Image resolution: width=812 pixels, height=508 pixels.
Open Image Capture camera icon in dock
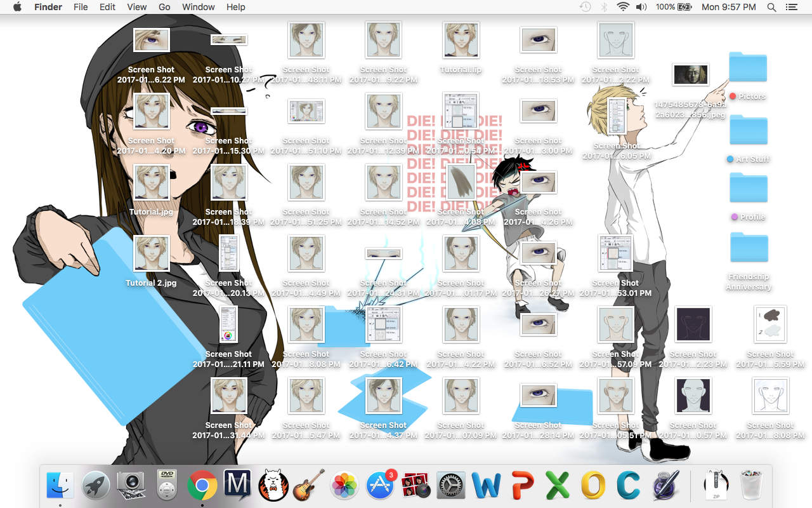131,486
